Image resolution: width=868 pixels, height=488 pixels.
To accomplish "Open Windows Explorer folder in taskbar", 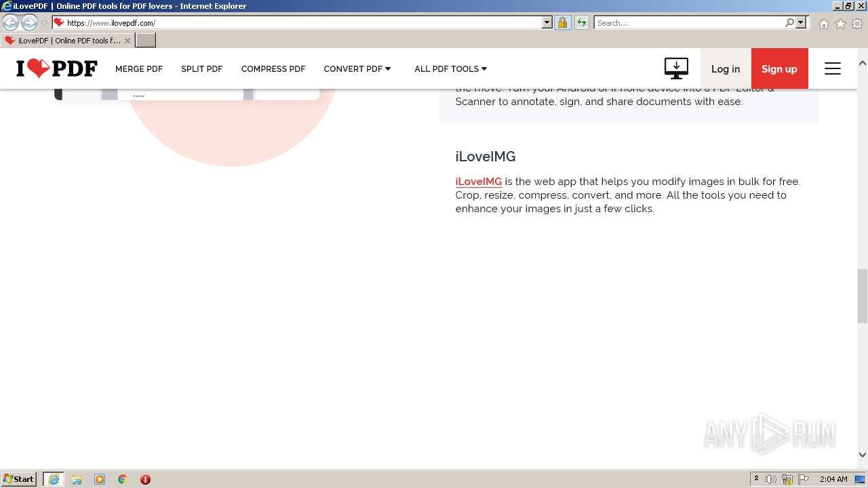I will click(x=77, y=479).
